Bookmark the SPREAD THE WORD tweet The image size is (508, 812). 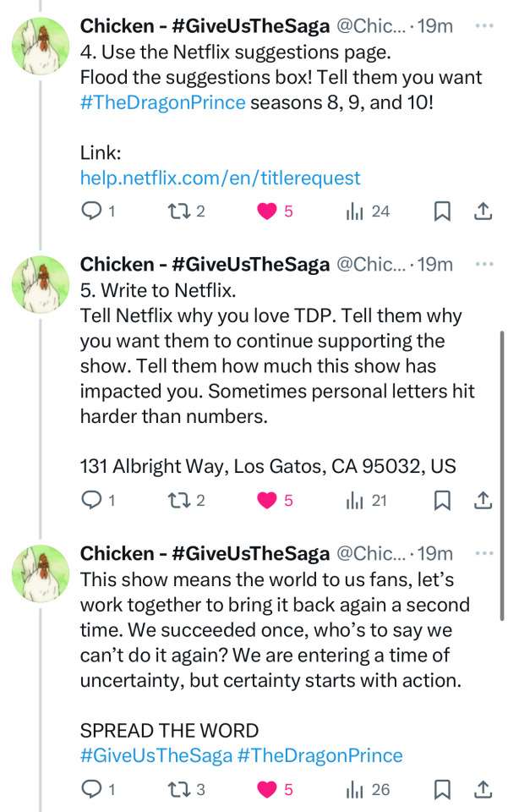(441, 790)
